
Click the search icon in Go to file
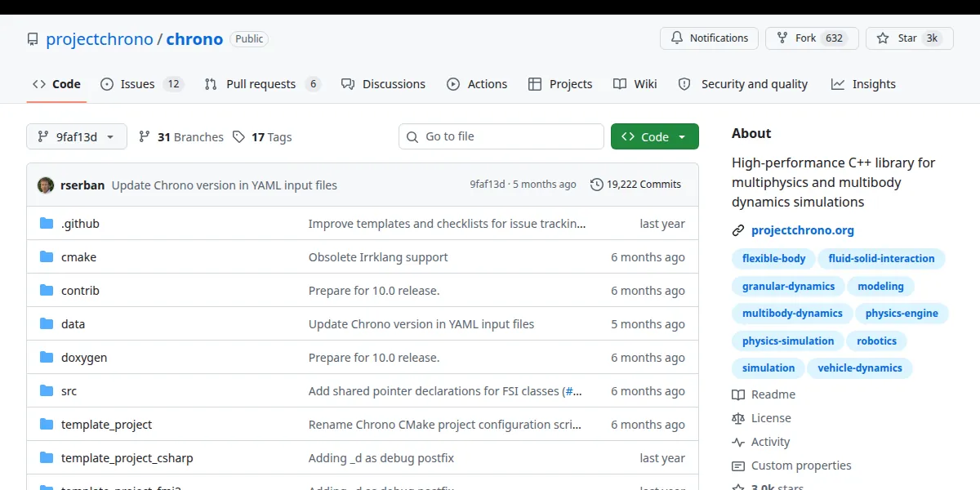[x=412, y=136]
